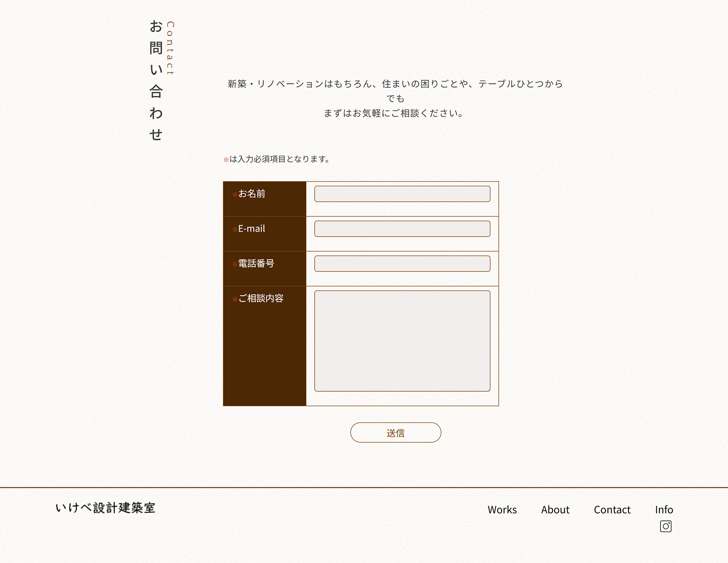The image size is (728, 563).
Task: Focus the E-mail input field
Action: pyautogui.click(x=402, y=229)
